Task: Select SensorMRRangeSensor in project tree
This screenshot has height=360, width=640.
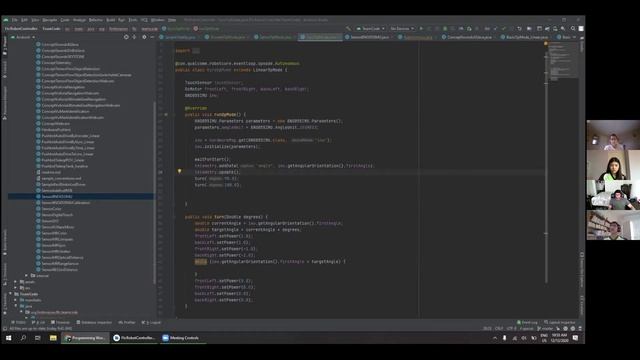Action: coord(60,264)
